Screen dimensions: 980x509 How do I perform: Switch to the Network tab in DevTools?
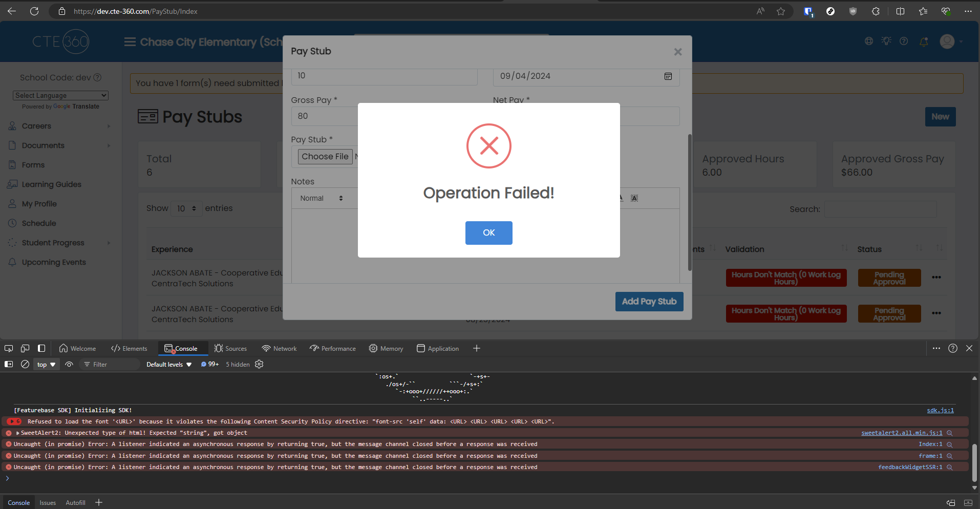pos(279,348)
